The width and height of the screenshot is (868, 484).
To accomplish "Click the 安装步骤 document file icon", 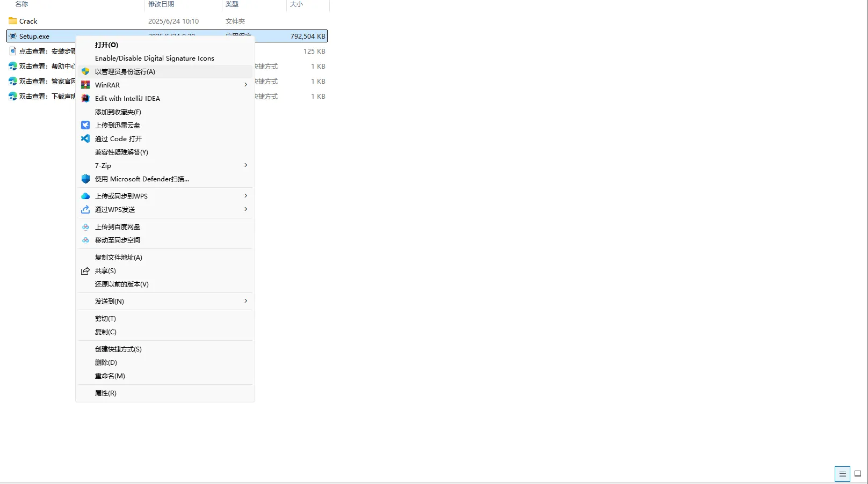I will click(x=13, y=51).
